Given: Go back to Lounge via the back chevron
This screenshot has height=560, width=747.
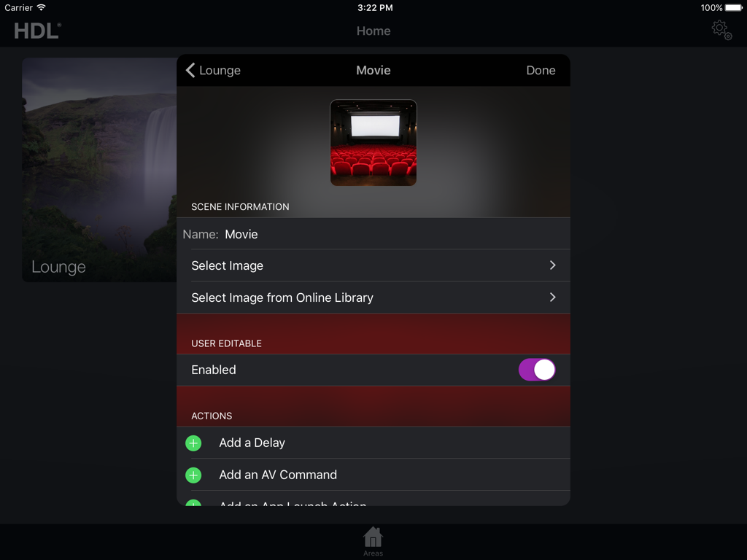Looking at the screenshot, I should tap(213, 70).
